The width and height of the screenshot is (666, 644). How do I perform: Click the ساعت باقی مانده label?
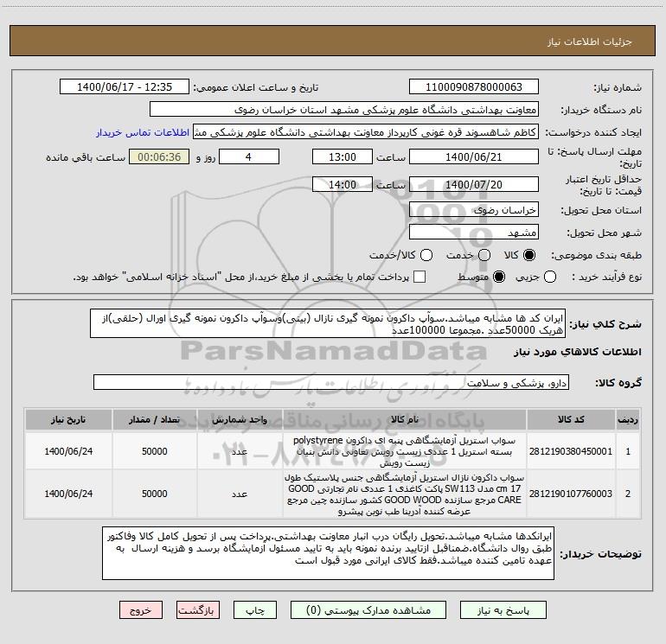point(86,157)
